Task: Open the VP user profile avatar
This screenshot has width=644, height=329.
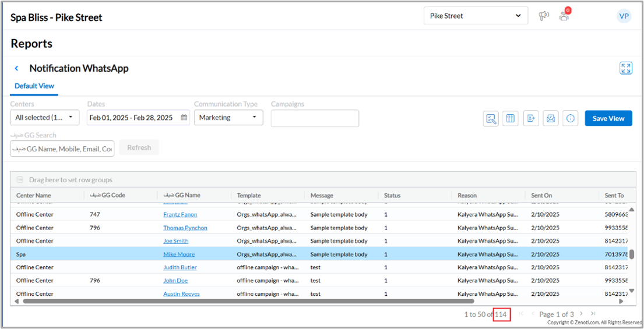Action: [624, 16]
